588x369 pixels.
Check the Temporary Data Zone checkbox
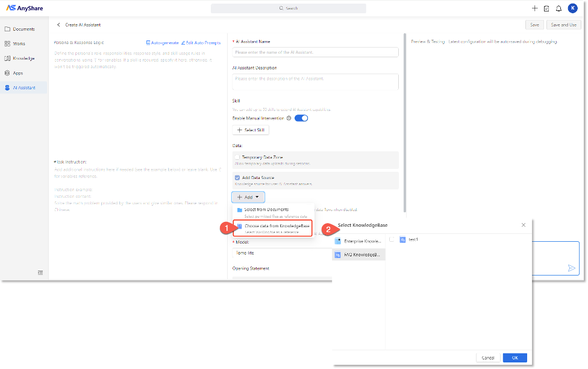pyautogui.click(x=237, y=157)
